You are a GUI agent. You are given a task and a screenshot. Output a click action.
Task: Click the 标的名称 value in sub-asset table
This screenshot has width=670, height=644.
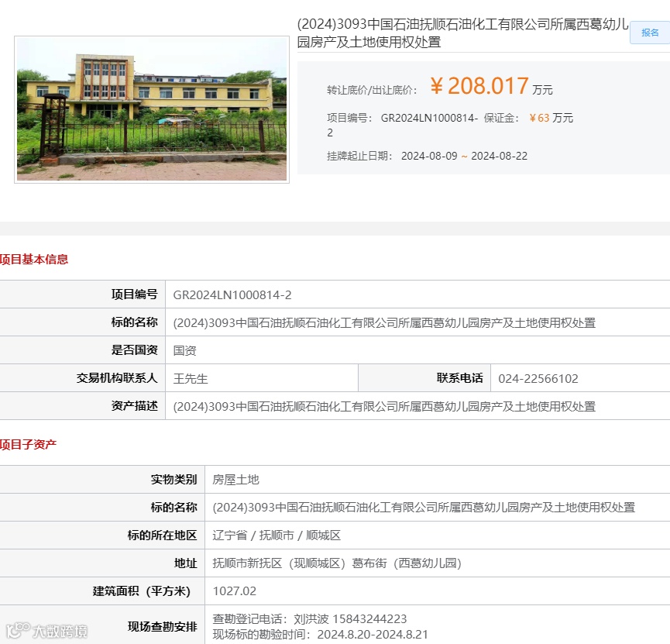(424, 508)
